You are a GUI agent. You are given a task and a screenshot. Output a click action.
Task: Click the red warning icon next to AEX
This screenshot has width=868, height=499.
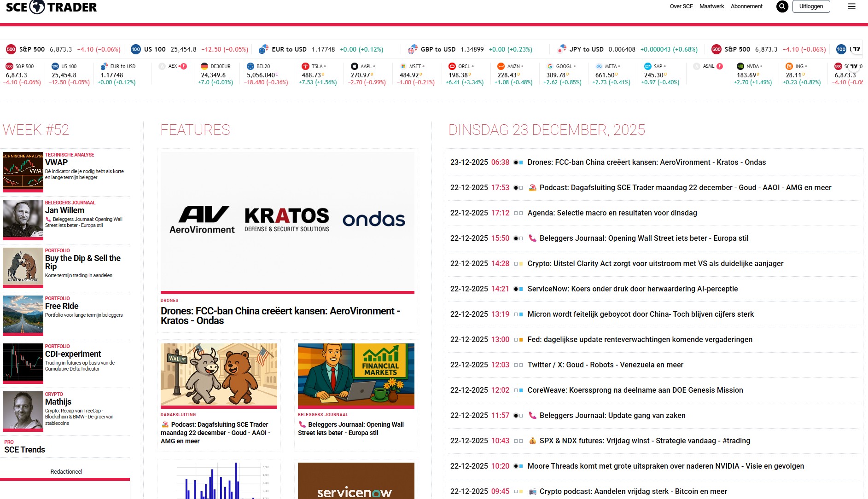pyautogui.click(x=184, y=66)
